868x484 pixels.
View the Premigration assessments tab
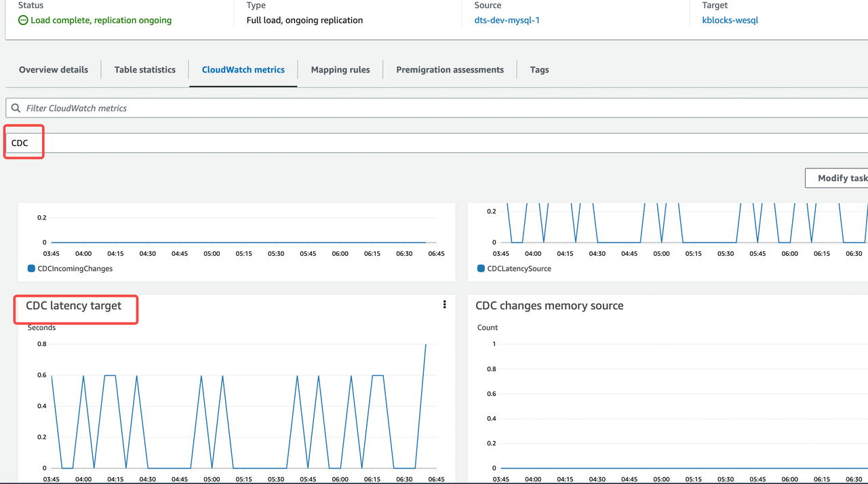(450, 69)
